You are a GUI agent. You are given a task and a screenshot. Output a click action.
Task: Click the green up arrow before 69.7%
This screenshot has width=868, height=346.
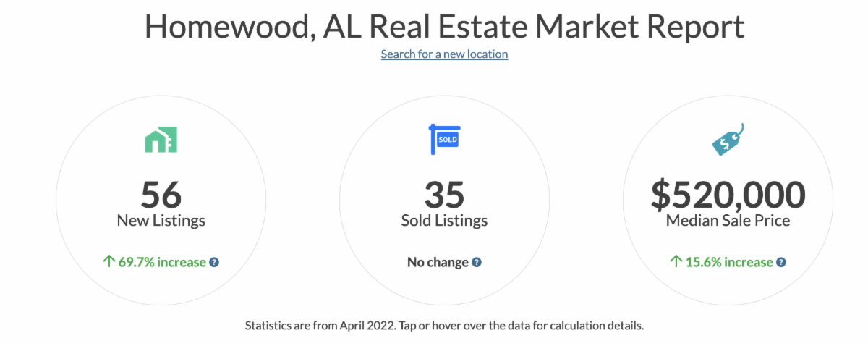click(x=109, y=262)
